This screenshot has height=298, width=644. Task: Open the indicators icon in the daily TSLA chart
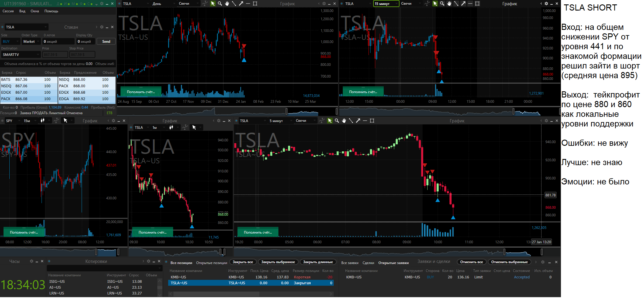tap(205, 4)
